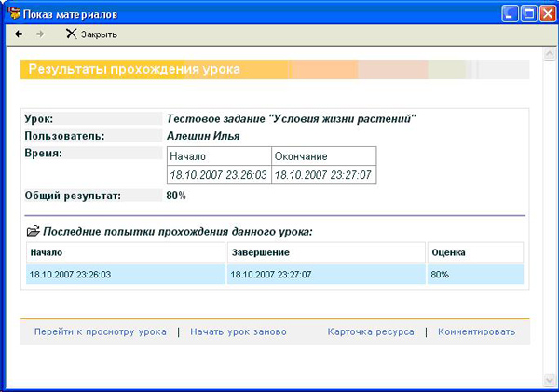Minimize the Показ материалов window
Viewport: 559px width, 392px height.
click(510, 14)
